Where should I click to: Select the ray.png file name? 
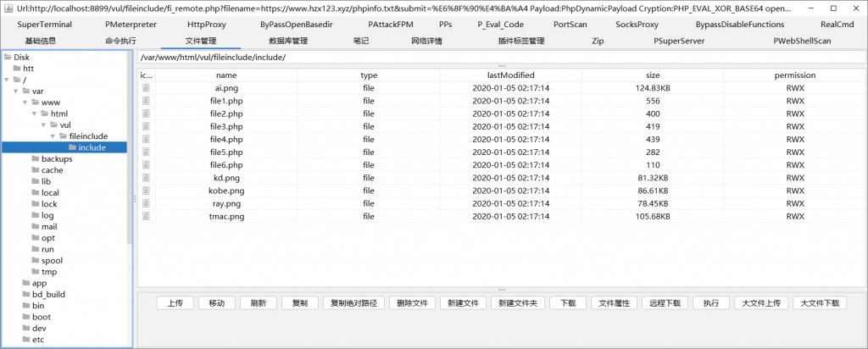pyautogui.click(x=226, y=203)
